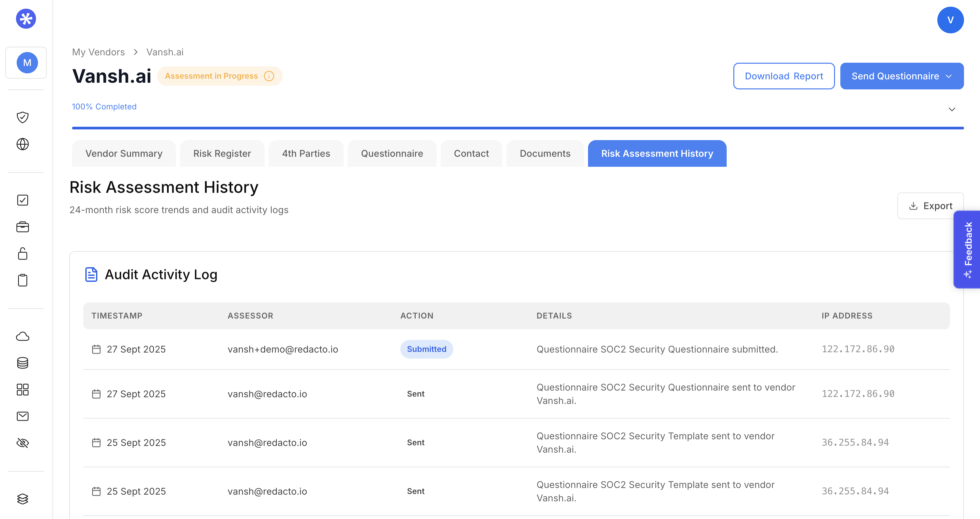Switch to the Risk Register tab
This screenshot has width=980, height=519.
222,153
